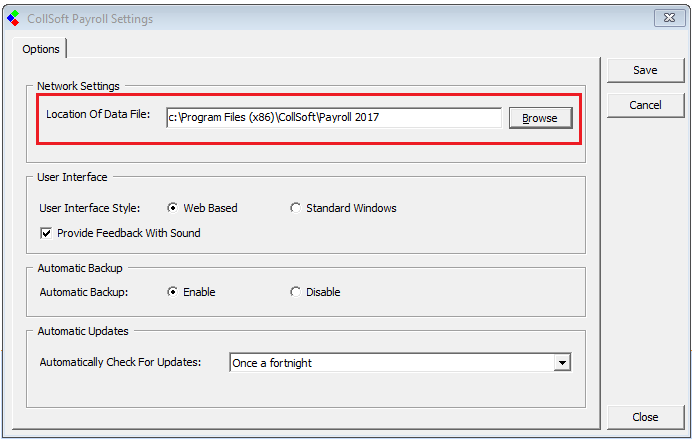Save the payroll settings
This screenshot has height=441, width=700.
(645, 70)
